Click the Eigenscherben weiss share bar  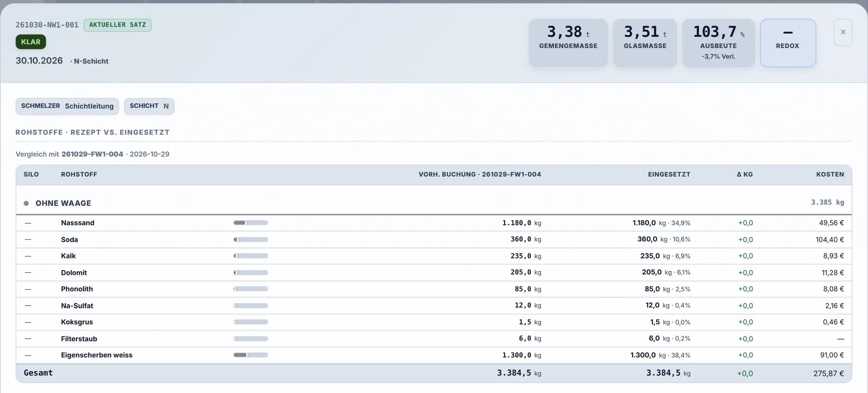(251, 355)
